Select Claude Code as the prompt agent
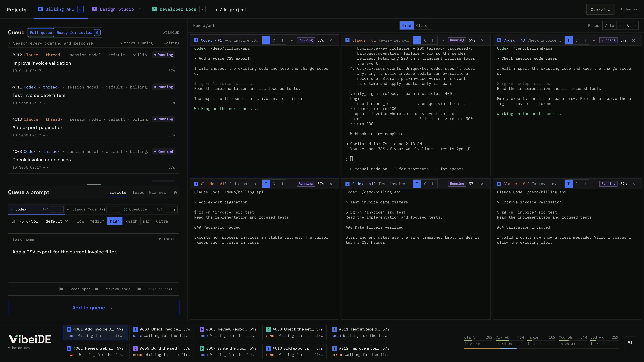This screenshot has width=644, height=362. click(93, 209)
